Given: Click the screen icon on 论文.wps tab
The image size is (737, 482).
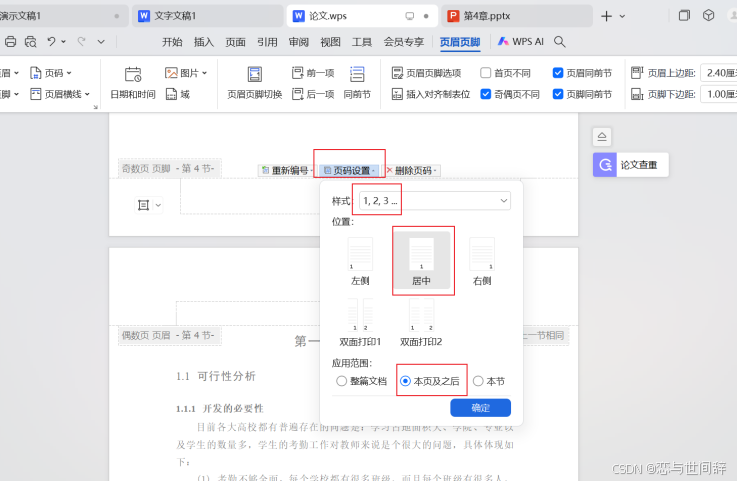Looking at the screenshot, I should (x=410, y=16).
